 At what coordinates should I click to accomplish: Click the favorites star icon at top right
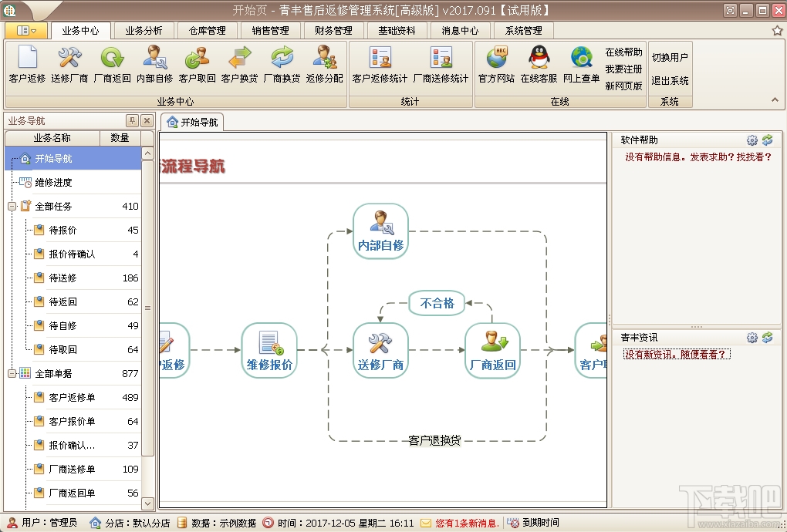777,31
